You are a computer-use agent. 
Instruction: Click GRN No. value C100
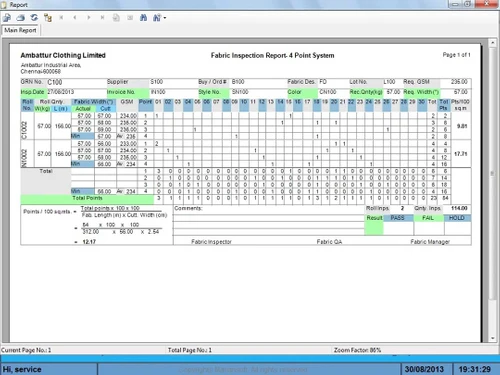pos(55,82)
